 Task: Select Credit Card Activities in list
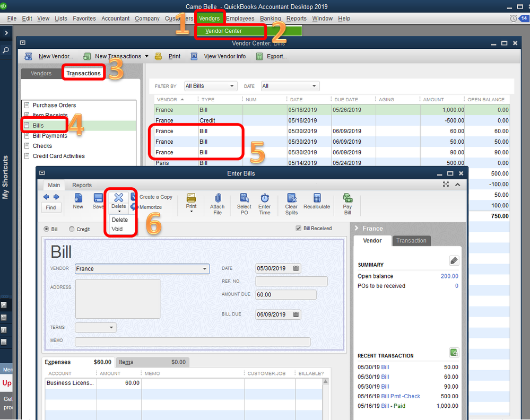coord(58,156)
